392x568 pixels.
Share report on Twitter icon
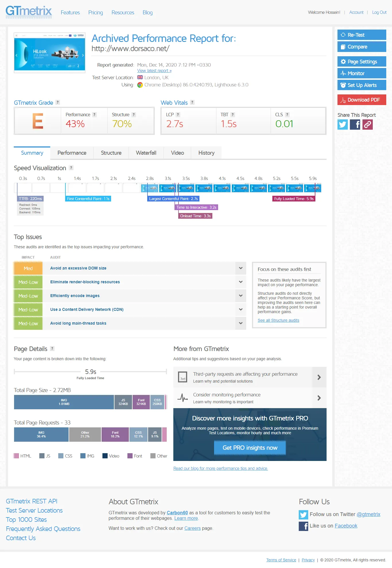point(342,125)
